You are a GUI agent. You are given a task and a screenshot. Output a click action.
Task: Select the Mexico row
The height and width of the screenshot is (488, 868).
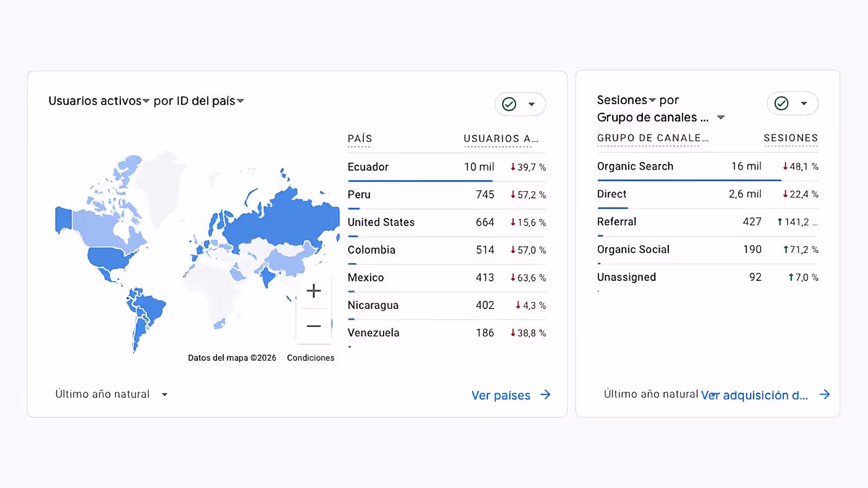(x=446, y=278)
